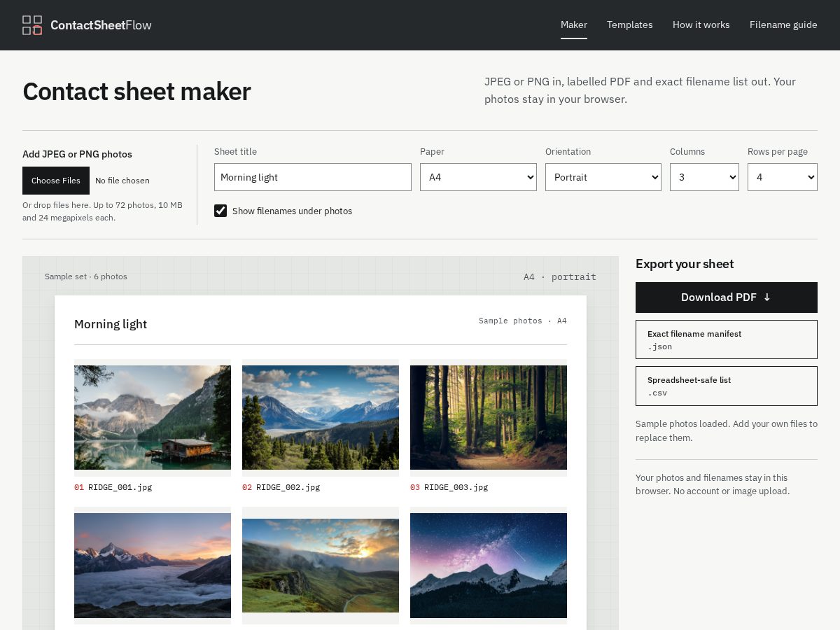Screen dimensions: 840x630
Task: Open the Orientation dropdown
Action: point(603,177)
